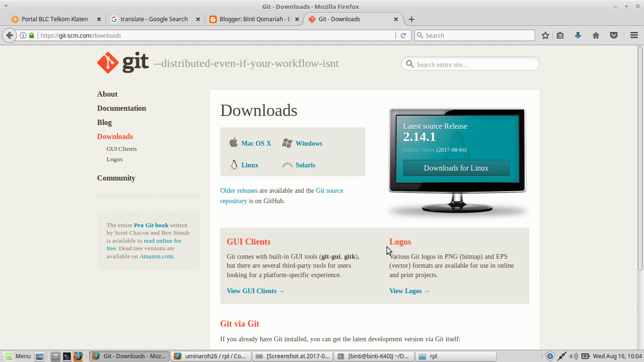Open Logos sidebar sub-item
The image size is (644, 362).
pos(115,159)
